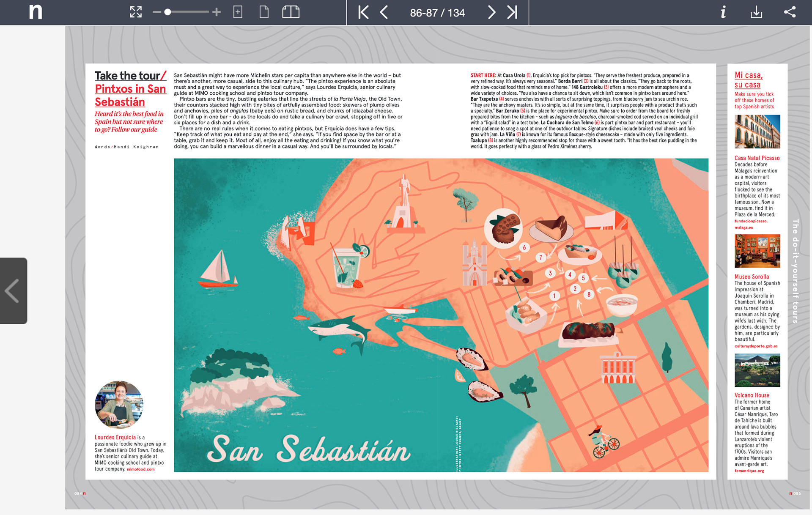The image size is (812, 515).
Task: Open the share options
Action: point(790,12)
